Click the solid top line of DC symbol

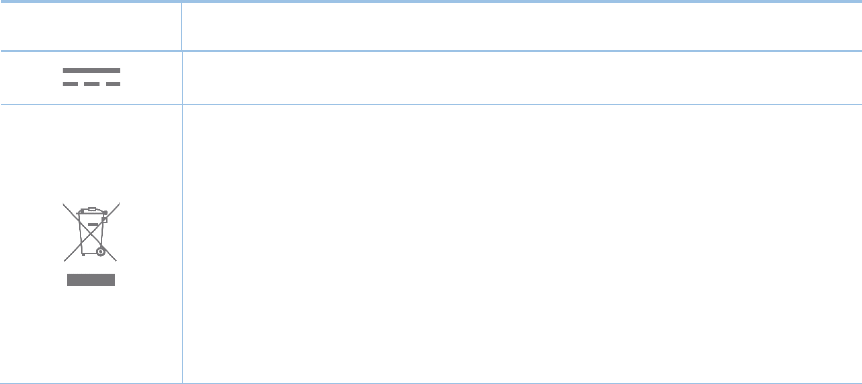(x=91, y=70)
